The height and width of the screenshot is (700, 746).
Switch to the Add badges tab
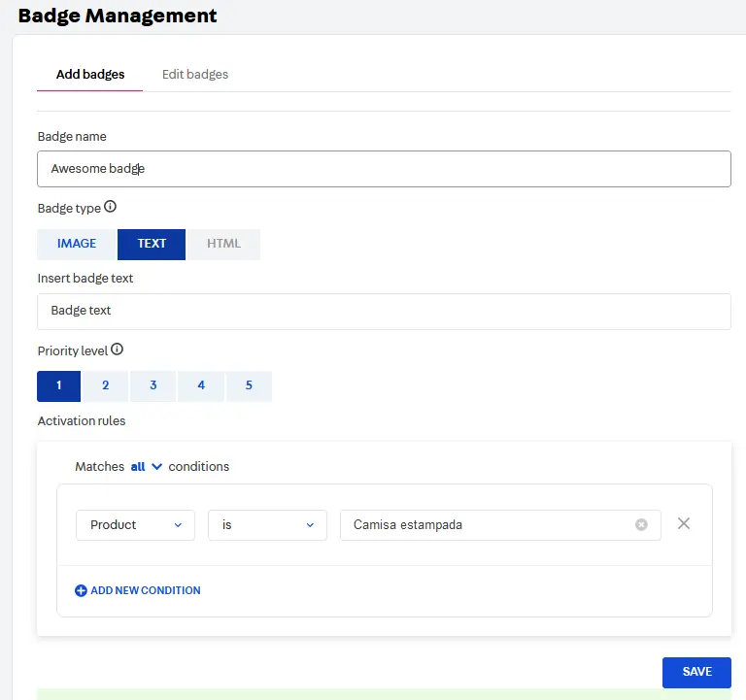click(x=90, y=75)
